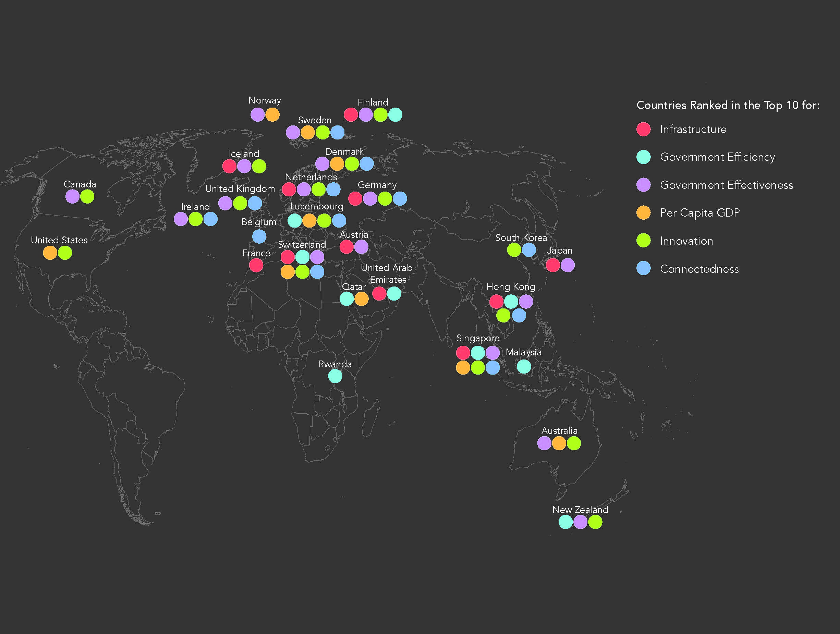Click Qatar's cyan Government Efficiency dot
840x634 pixels.
tap(347, 299)
